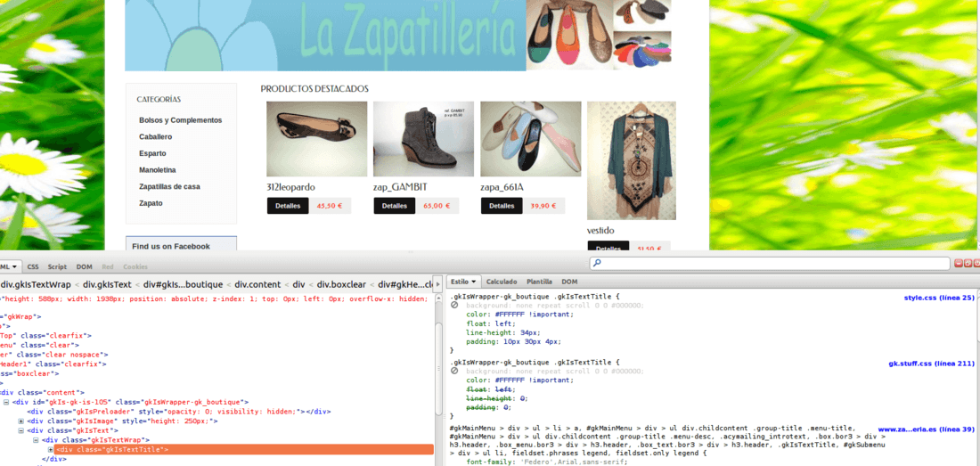Viewport: 980px width, 466px height.
Task: Expand the highlighted gkIsTextTitle div node
Action: (x=51, y=450)
